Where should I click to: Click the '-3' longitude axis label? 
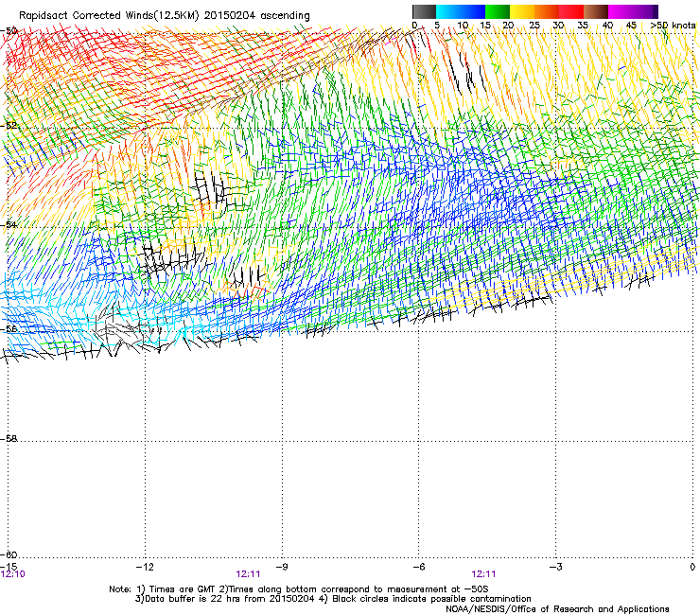pos(555,567)
